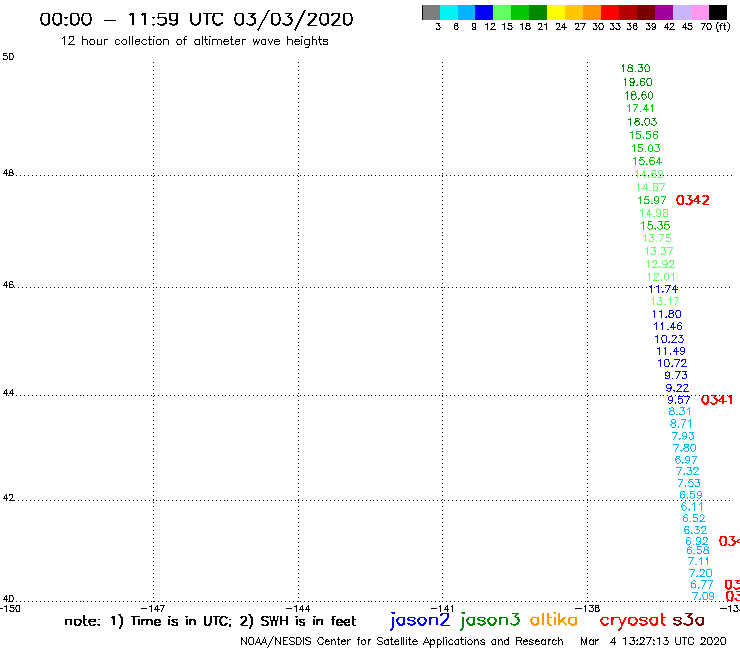This screenshot has height=650, width=740.
Task: Select the value 9.22
Action: click(x=677, y=388)
